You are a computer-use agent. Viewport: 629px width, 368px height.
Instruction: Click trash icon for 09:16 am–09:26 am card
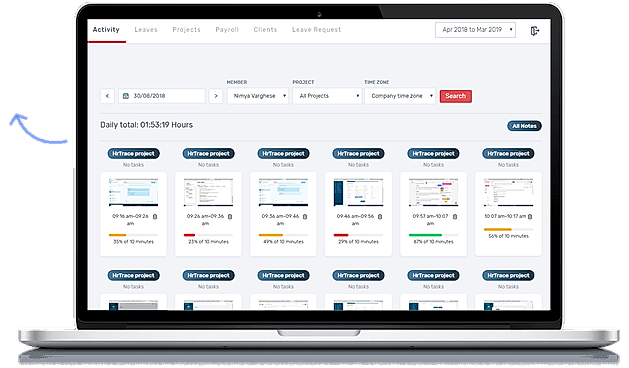[155, 217]
